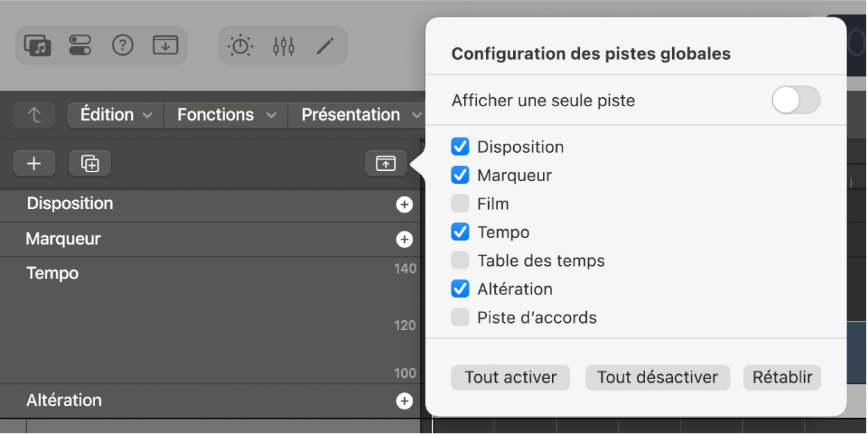Screen dimensions: 868x434
Task: Click the duplicate track icon
Action: click(x=89, y=163)
